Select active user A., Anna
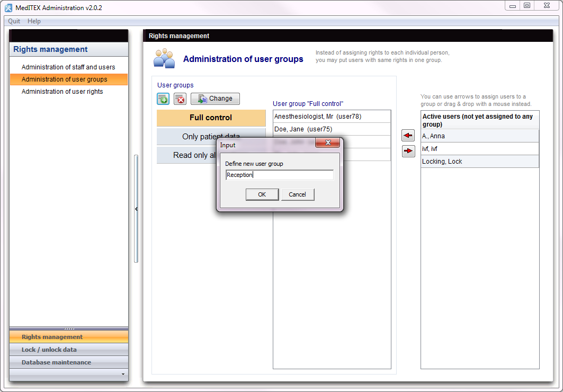Viewport: 563px width, 392px height. pos(480,136)
